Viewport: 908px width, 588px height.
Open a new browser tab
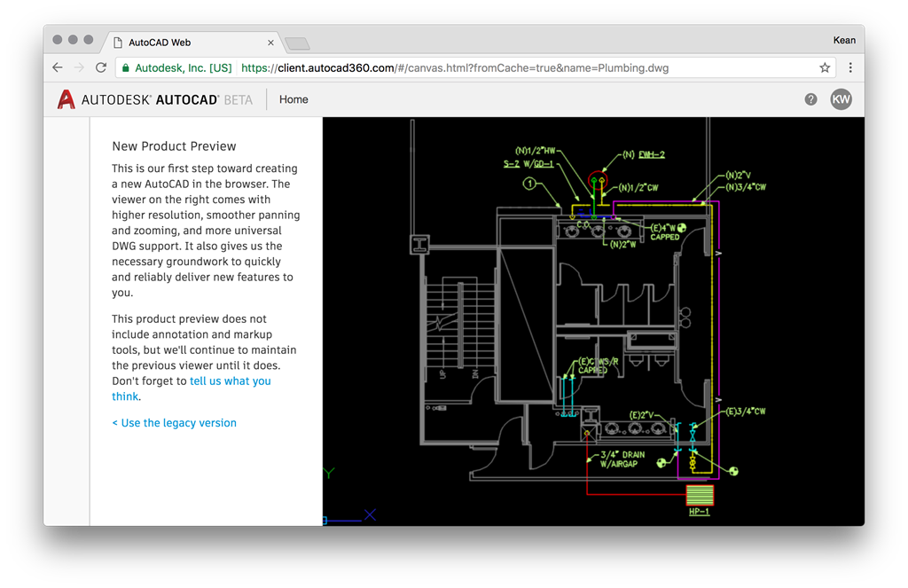tap(297, 43)
